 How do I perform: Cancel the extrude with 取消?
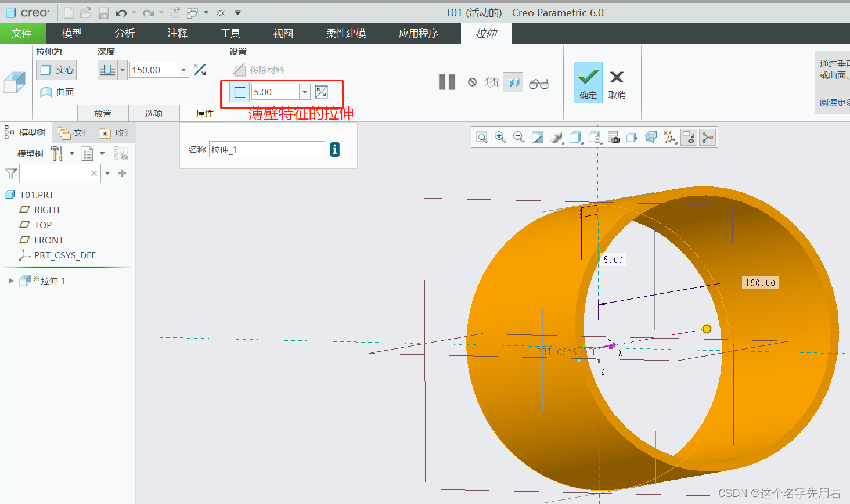point(617,84)
